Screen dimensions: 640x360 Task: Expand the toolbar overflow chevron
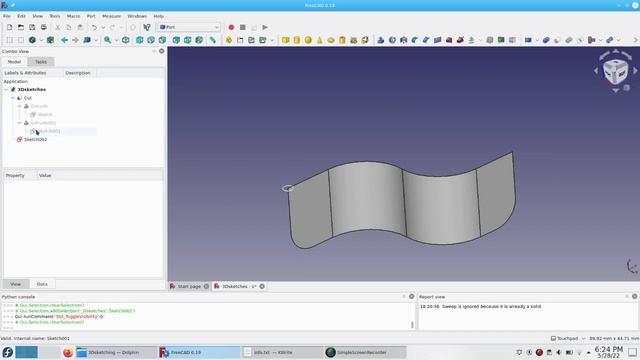click(x=636, y=40)
